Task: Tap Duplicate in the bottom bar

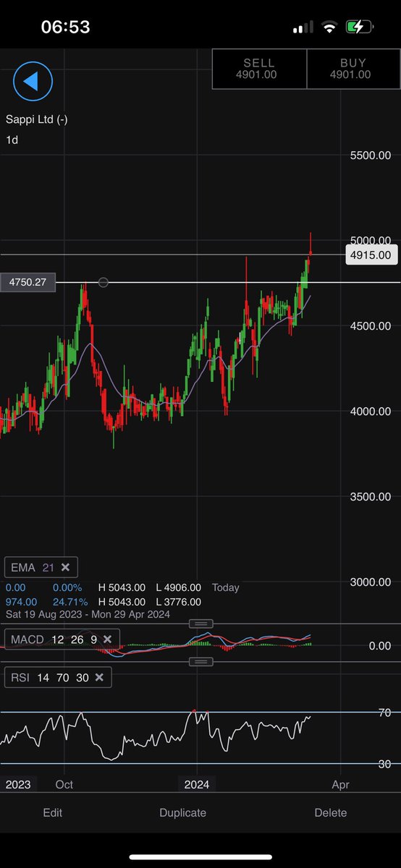Action: pyautogui.click(x=182, y=812)
